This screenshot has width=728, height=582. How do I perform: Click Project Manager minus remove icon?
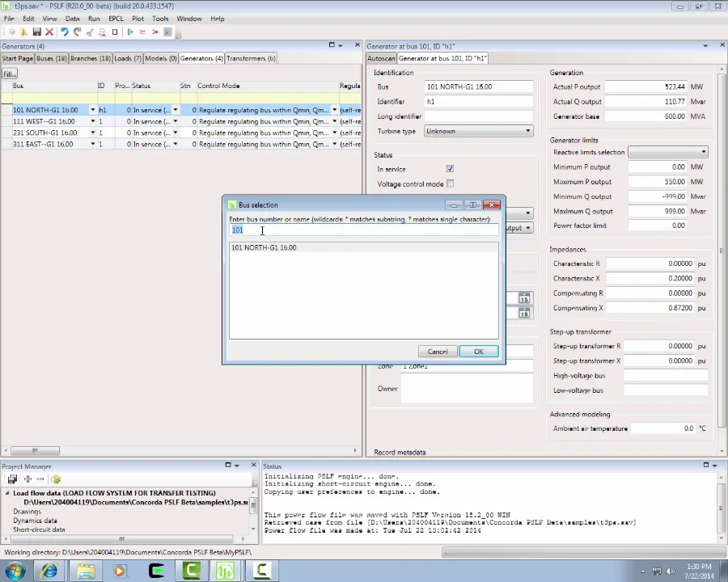pyautogui.click(x=40, y=479)
